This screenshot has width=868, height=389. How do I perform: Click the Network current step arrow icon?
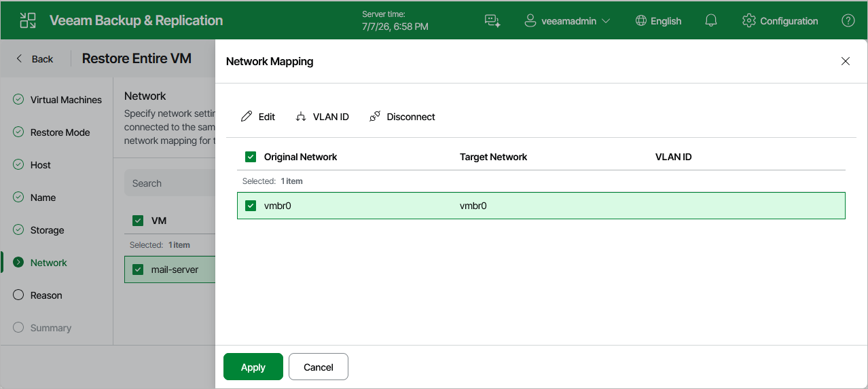(18, 263)
